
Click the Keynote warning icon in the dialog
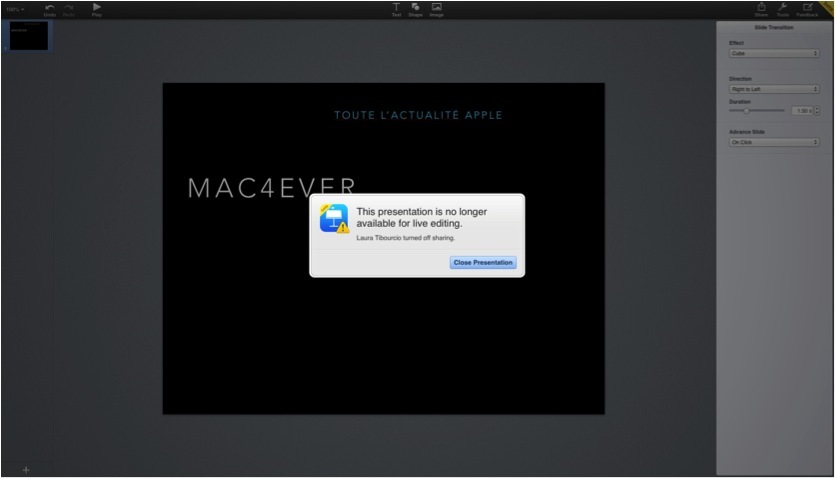(x=334, y=218)
